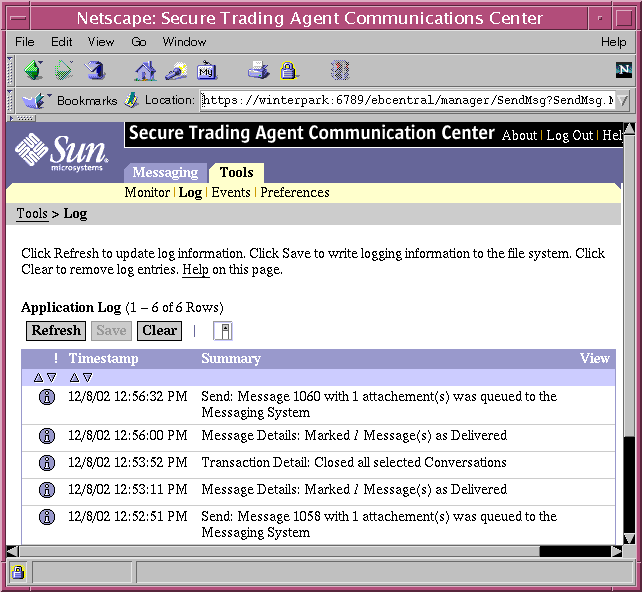Open the Bookmarks icon menu
Screen dimensions: 642x592
pos(35,101)
